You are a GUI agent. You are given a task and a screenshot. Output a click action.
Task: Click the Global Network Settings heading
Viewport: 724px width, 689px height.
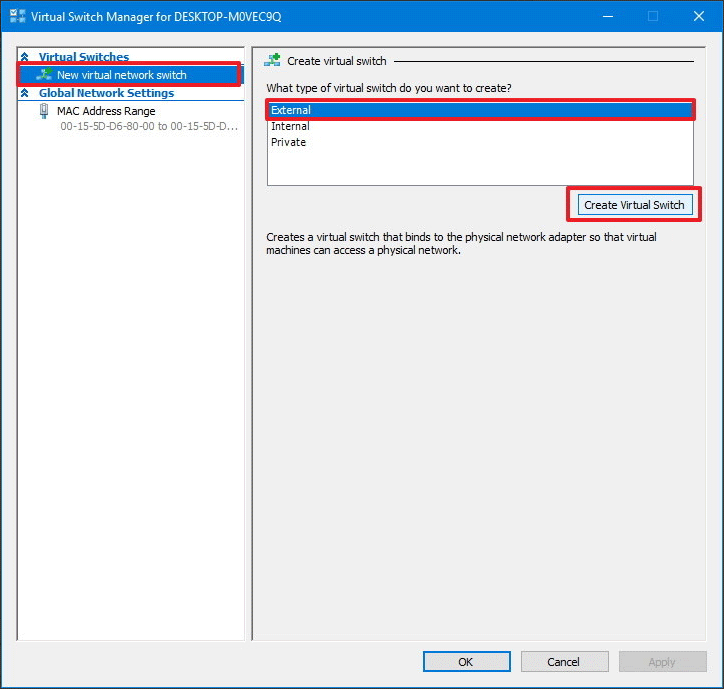tap(107, 93)
